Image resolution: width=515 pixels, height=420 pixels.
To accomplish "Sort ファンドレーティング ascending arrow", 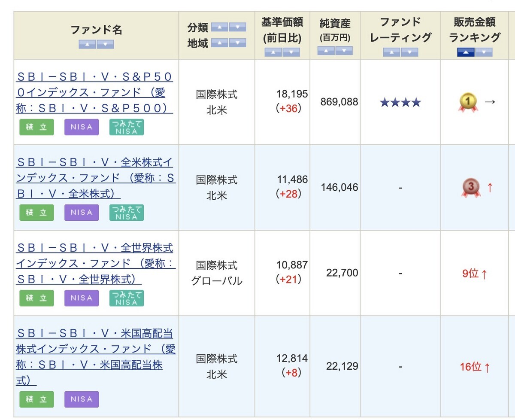I will tap(391, 52).
